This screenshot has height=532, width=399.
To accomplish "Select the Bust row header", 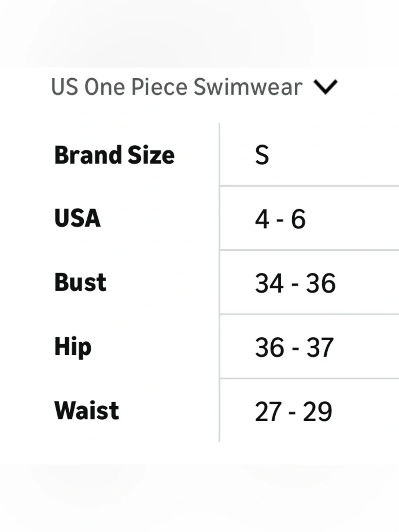I will tap(80, 283).
